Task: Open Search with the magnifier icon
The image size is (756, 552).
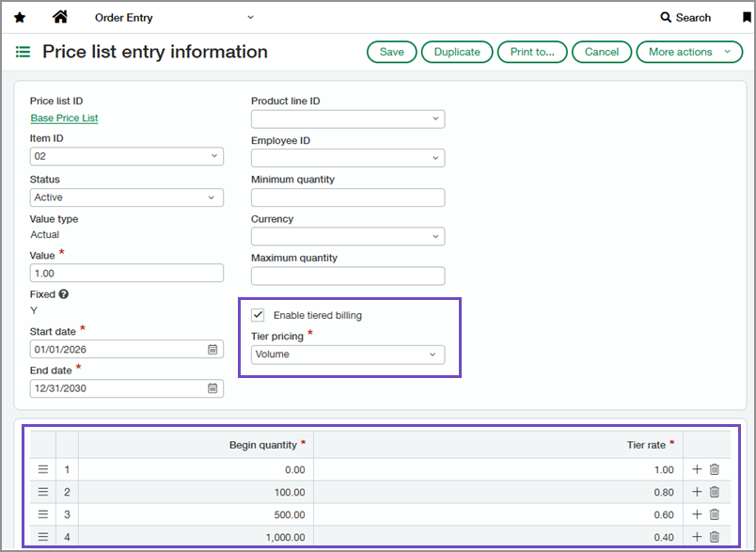Action: pos(666,17)
